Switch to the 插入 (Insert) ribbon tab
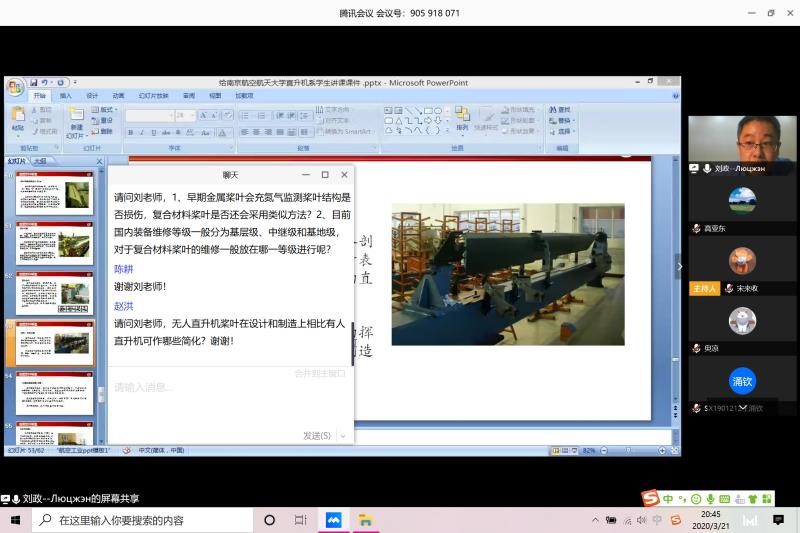The height and width of the screenshot is (533, 800). [x=66, y=96]
